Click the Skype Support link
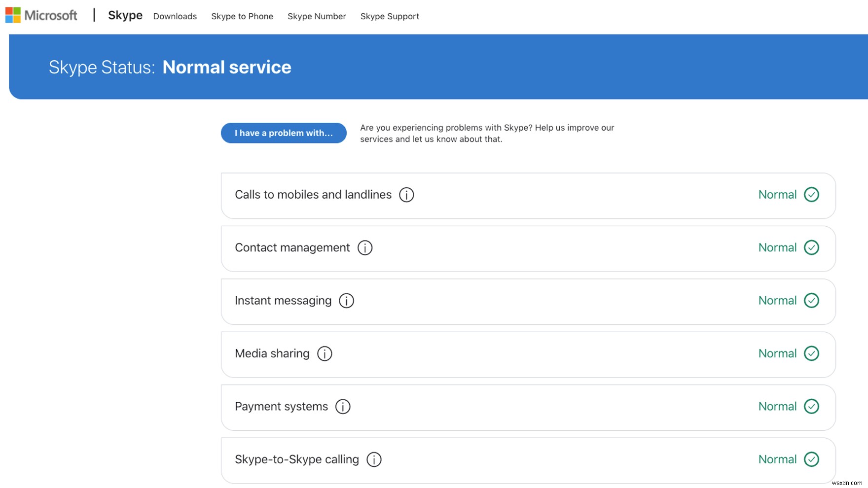This screenshot has width=868, height=488. 390,16
